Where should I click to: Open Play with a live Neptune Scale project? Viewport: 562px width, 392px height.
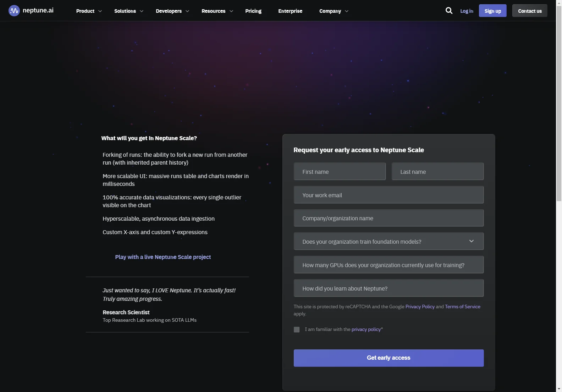click(x=163, y=257)
